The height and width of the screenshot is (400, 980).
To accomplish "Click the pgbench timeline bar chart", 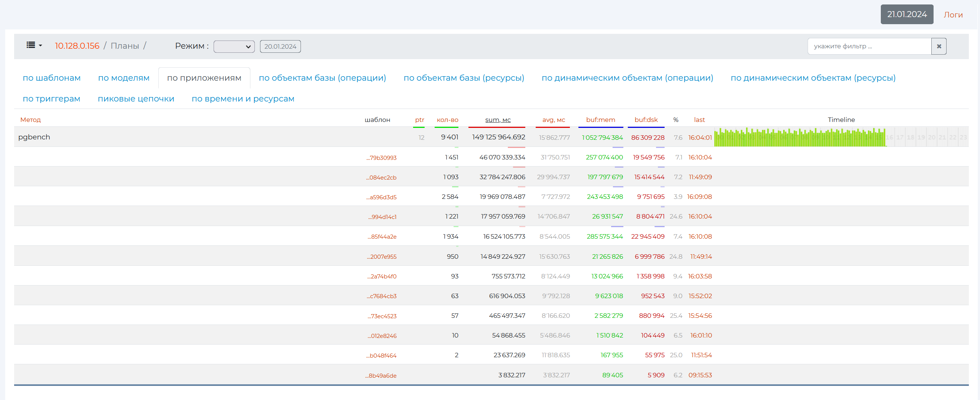I will [x=800, y=138].
